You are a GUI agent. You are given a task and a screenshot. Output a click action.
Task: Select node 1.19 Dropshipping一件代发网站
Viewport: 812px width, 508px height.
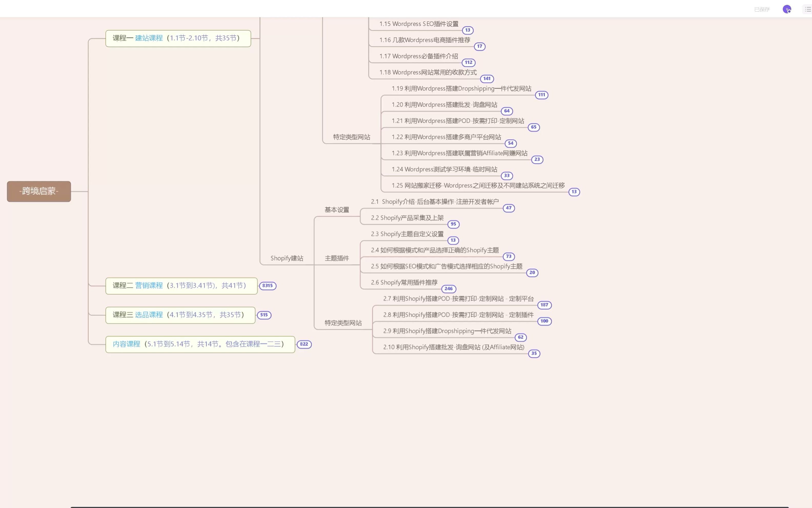coord(461,88)
